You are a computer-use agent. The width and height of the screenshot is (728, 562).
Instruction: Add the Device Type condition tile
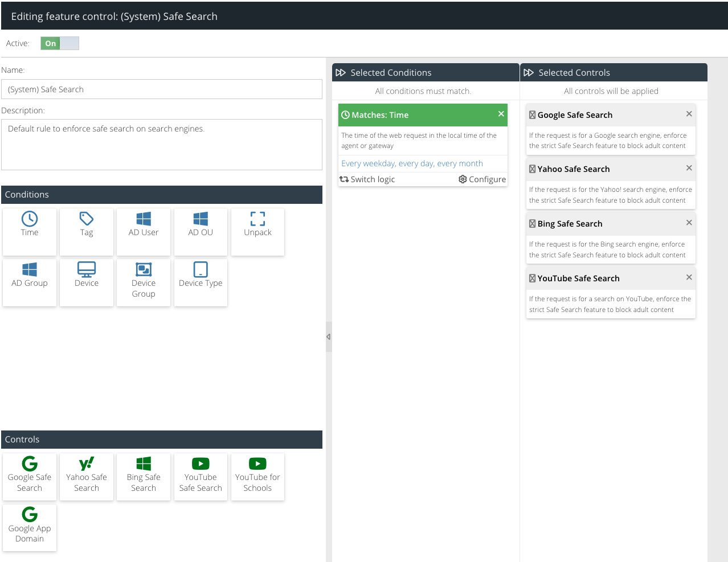pyautogui.click(x=201, y=282)
